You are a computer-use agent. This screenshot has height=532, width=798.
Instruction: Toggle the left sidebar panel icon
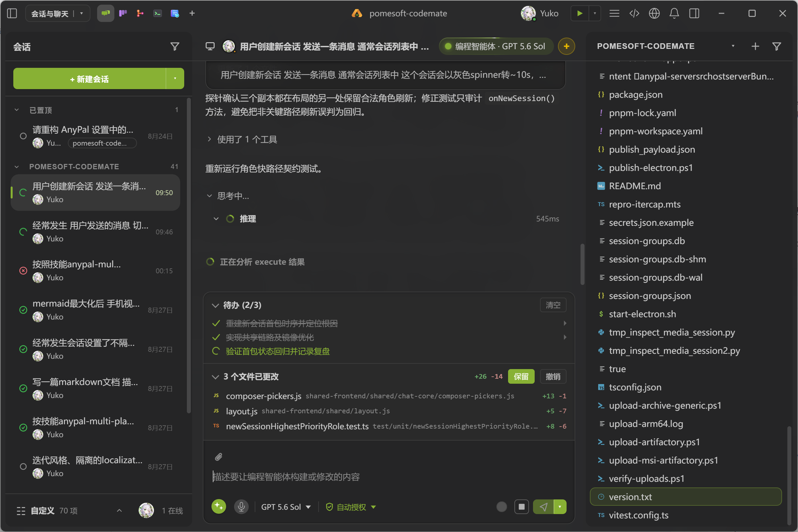point(12,14)
